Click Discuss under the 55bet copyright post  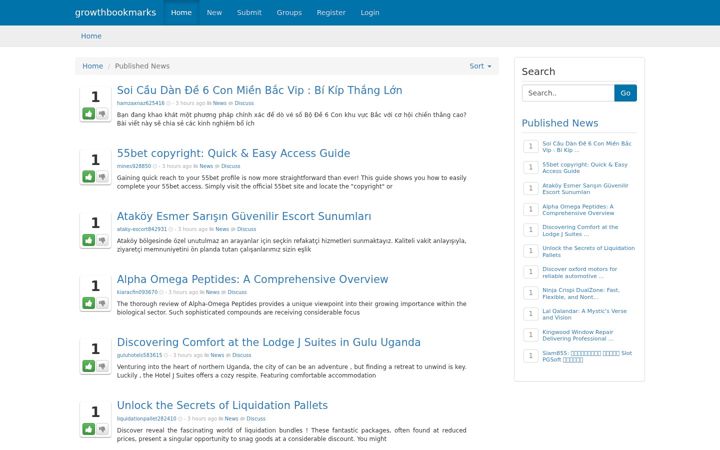(x=231, y=166)
